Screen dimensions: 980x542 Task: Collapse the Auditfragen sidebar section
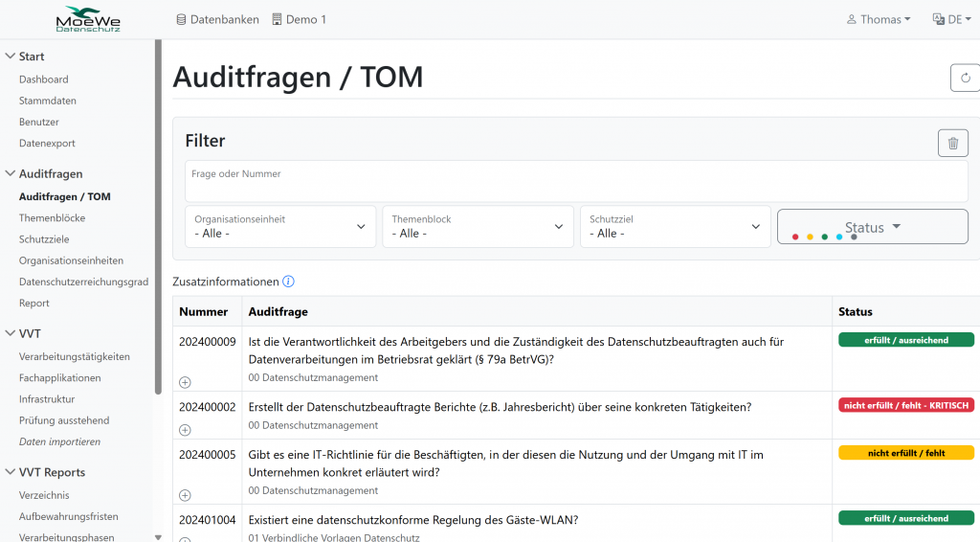[10, 174]
